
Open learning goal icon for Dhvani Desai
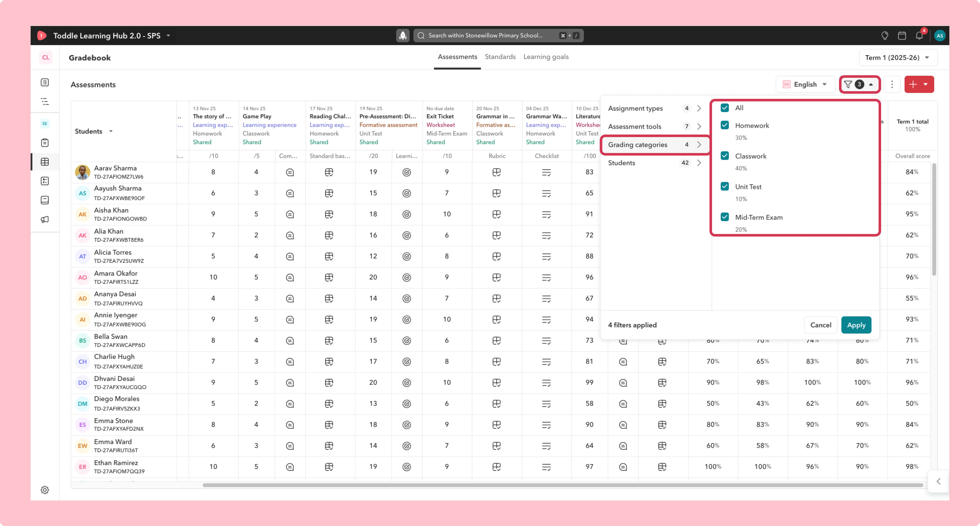coord(407,383)
